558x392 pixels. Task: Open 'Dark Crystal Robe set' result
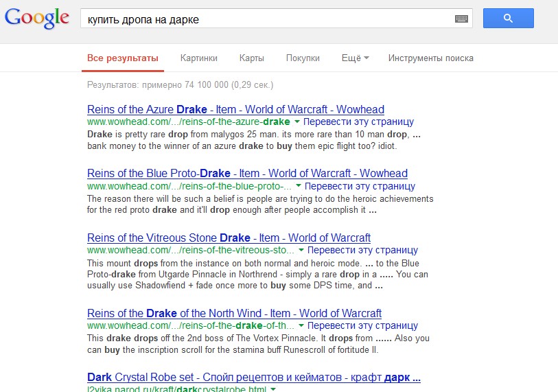point(254,377)
